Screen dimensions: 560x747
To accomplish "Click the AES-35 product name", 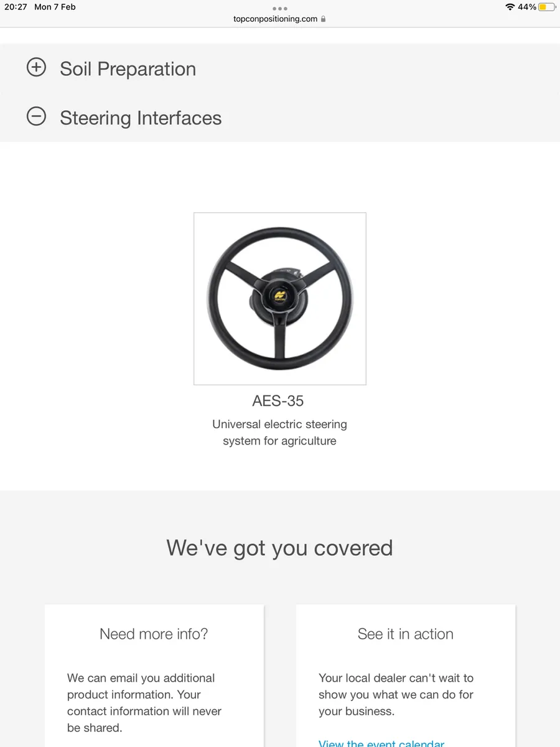I will pyautogui.click(x=278, y=401).
